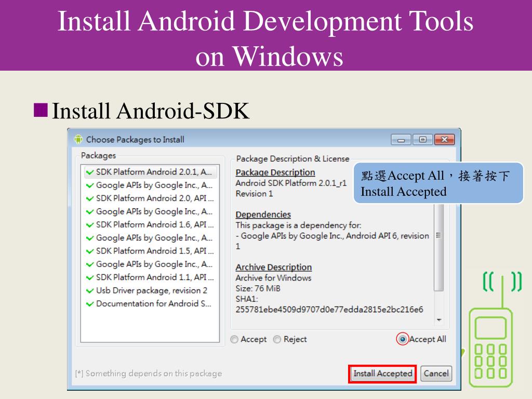532x399 pixels.
Task: Maximize the Choose Packages to Install dialog
Action: (x=423, y=140)
